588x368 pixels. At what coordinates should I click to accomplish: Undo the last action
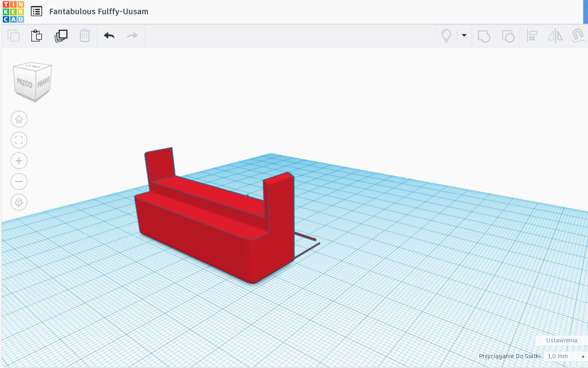tap(109, 36)
